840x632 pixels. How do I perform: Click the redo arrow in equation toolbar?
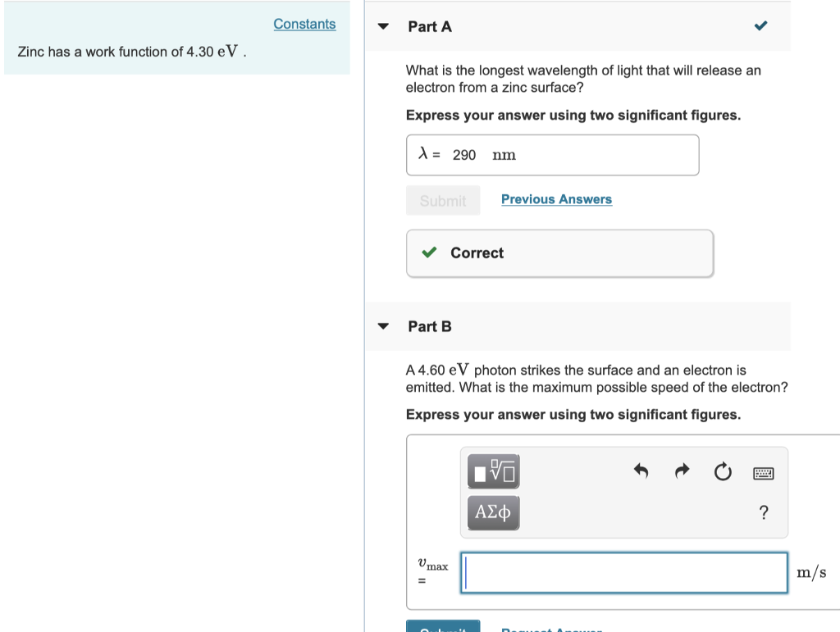(x=682, y=471)
